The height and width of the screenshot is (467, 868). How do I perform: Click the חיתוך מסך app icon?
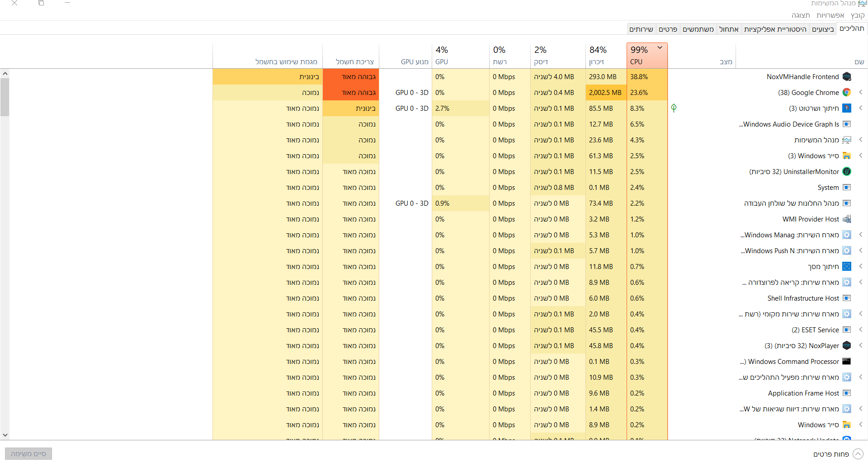pyautogui.click(x=847, y=267)
